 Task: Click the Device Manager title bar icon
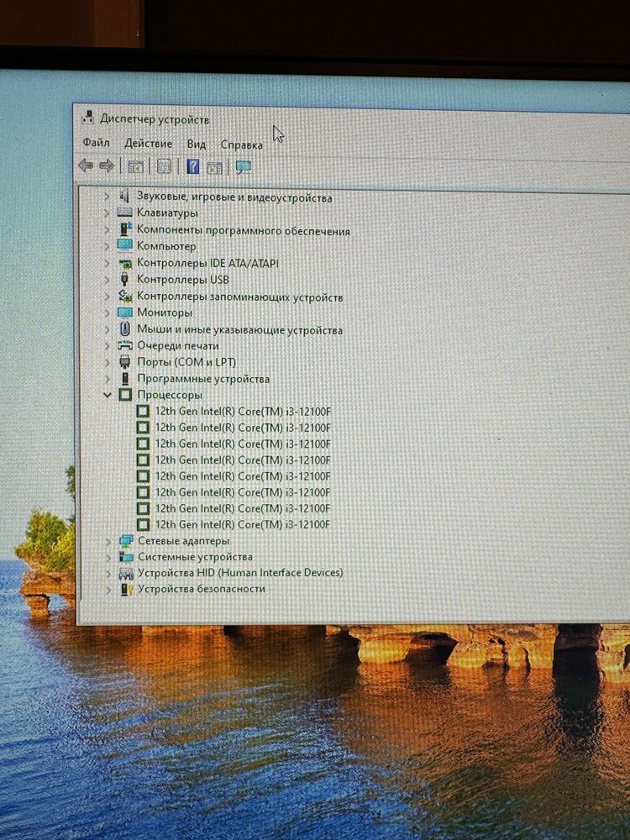88,118
